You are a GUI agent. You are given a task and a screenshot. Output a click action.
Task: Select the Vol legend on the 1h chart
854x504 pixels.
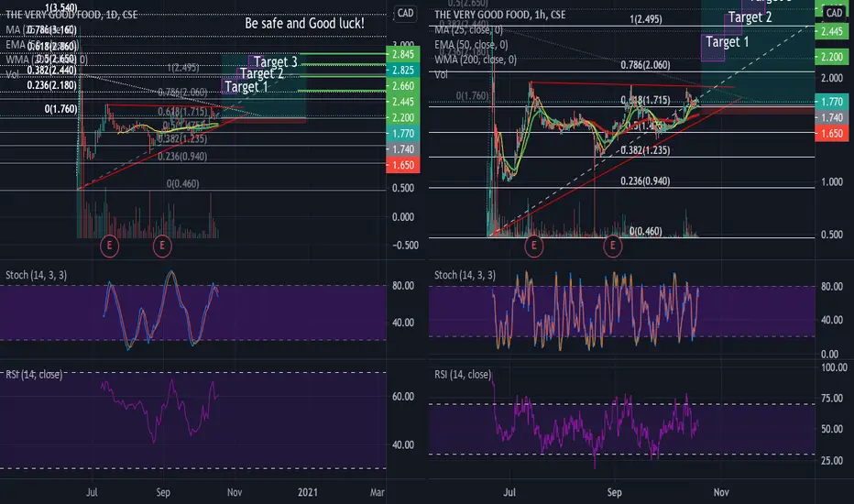coord(441,74)
